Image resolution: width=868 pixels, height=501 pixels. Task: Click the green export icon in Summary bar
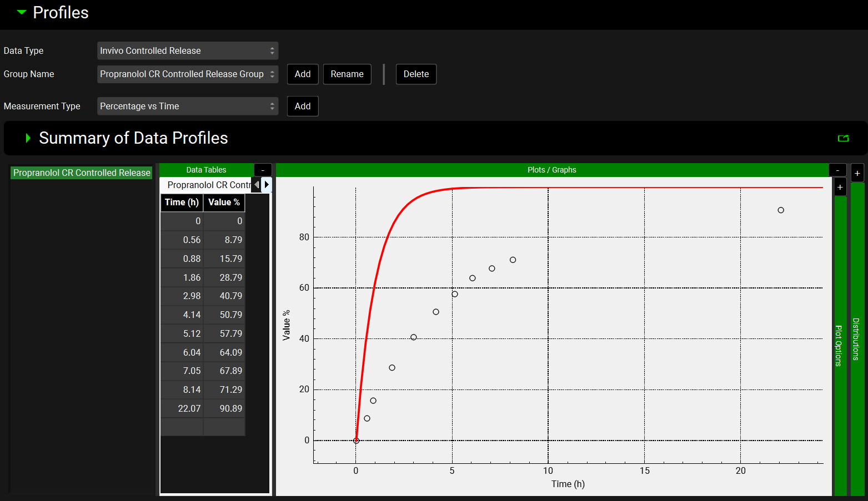click(843, 138)
